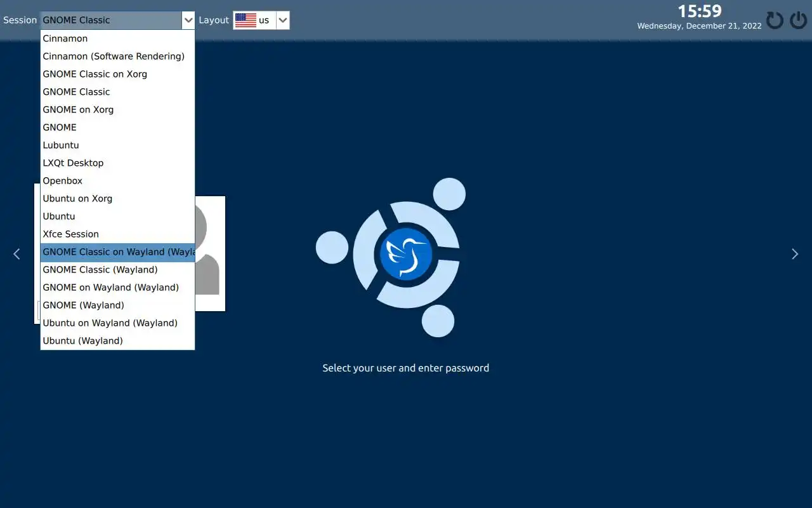Click the Layout label
Screen dimensions: 812x508
tap(214, 20)
